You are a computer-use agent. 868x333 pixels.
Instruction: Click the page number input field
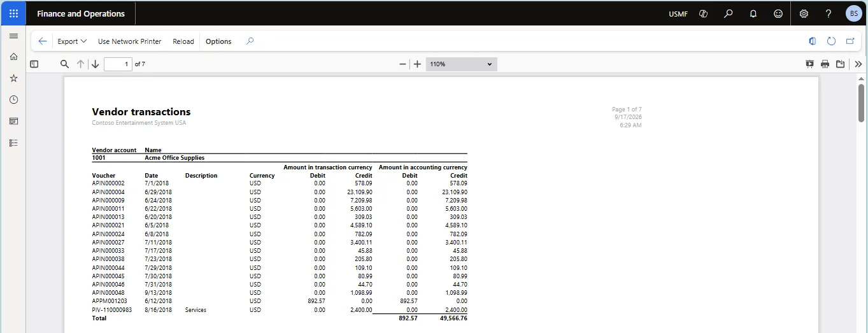(x=118, y=64)
